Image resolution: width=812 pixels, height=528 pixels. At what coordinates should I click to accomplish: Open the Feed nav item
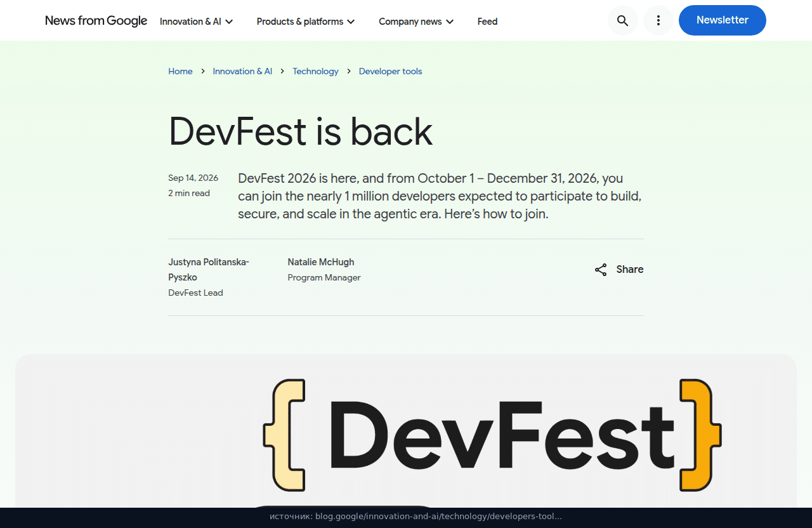coord(487,22)
